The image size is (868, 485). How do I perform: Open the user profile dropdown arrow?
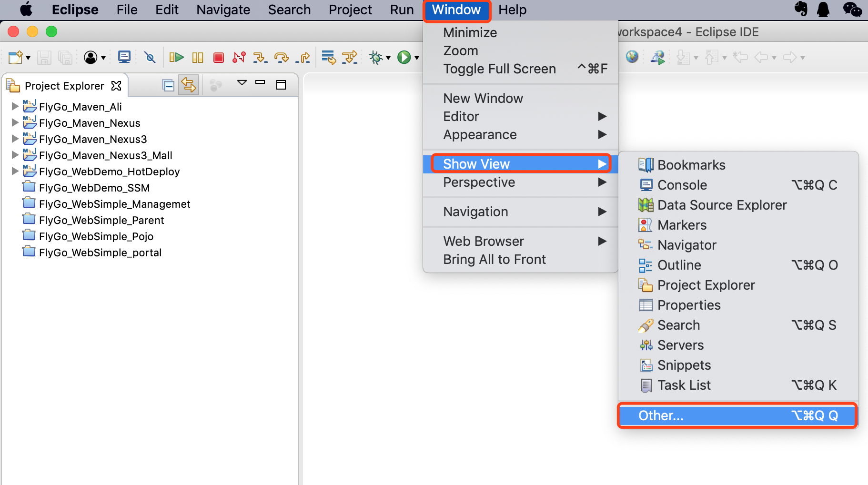click(x=103, y=58)
